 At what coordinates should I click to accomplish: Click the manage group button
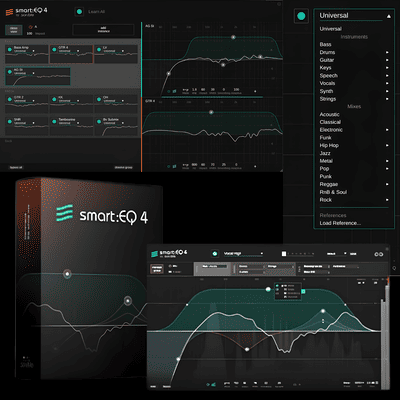click(x=157, y=269)
